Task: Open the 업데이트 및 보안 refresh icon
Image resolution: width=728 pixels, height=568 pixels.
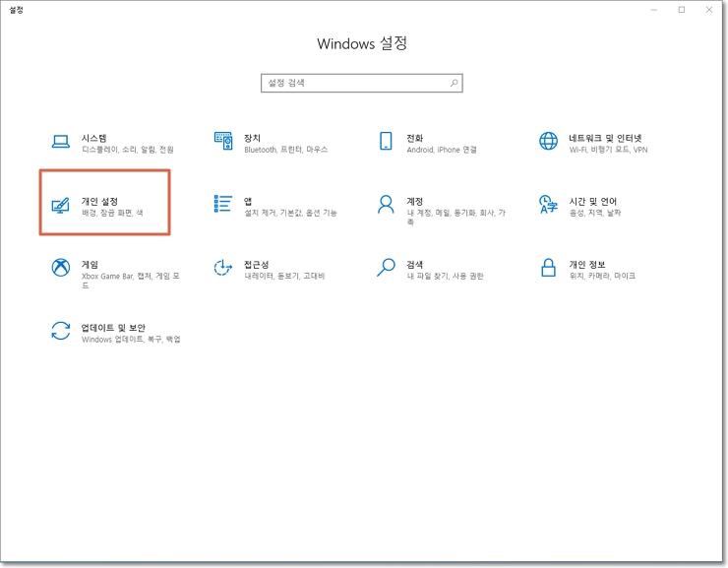Action: click(61, 331)
